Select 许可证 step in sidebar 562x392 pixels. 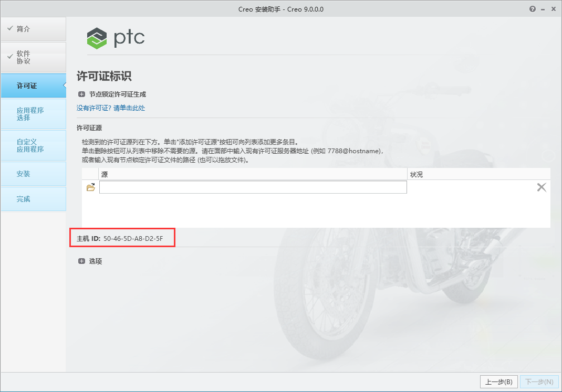33,86
